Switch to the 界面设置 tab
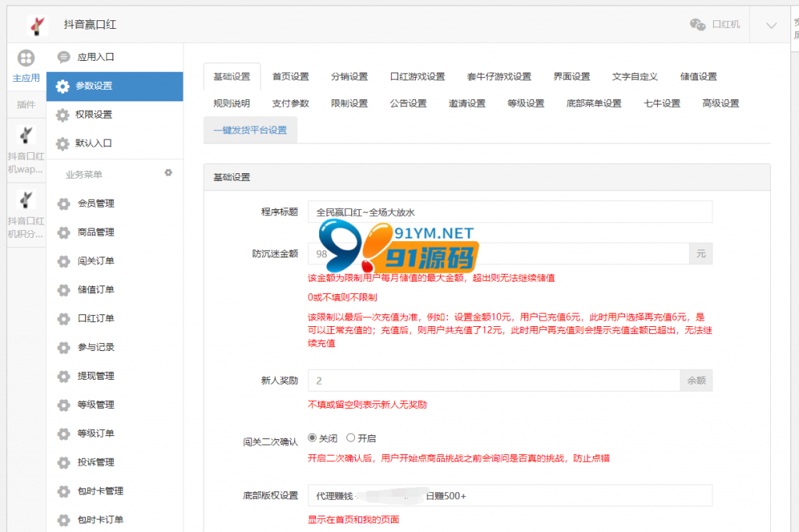Image resolution: width=799 pixels, height=532 pixels. coord(572,76)
